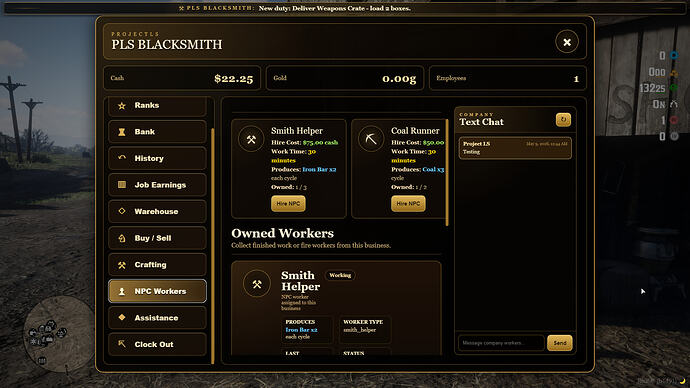Image resolution: width=690 pixels, height=388 pixels.
Task: Click the History arrow icon
Action: (122, 157)
